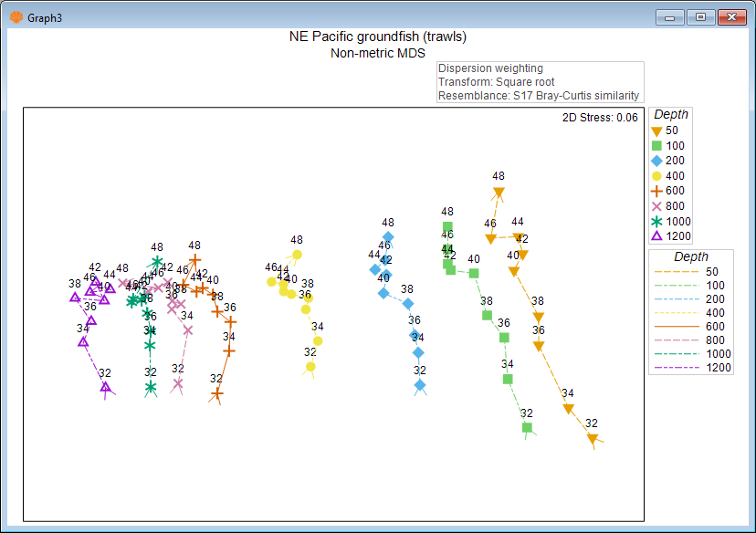756x533 pixels.
Task: Click the purple dashed line sample for 1200
Action: point(672,368)
